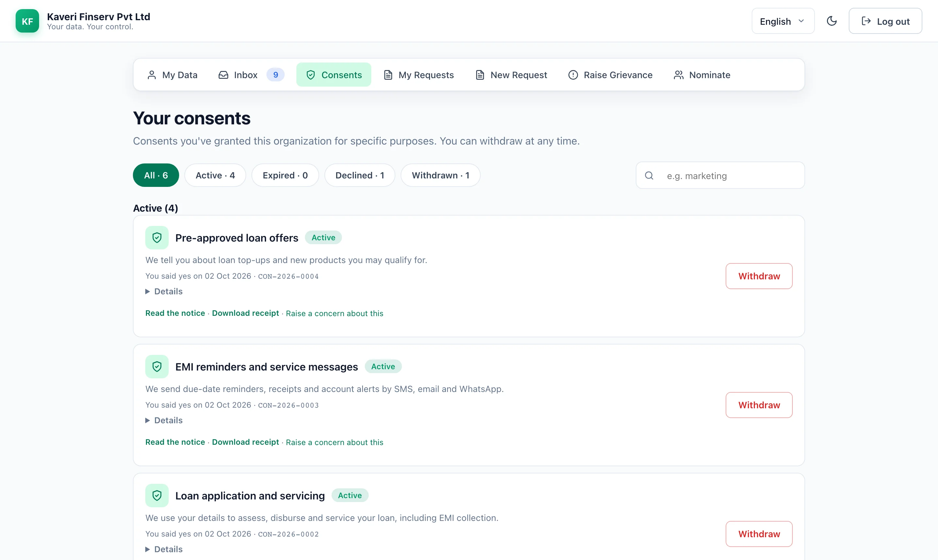Image resolution: width=938 pixels, height=560 pixels.
Task: Switch to the Nominate tab
Action: [702, 75]
